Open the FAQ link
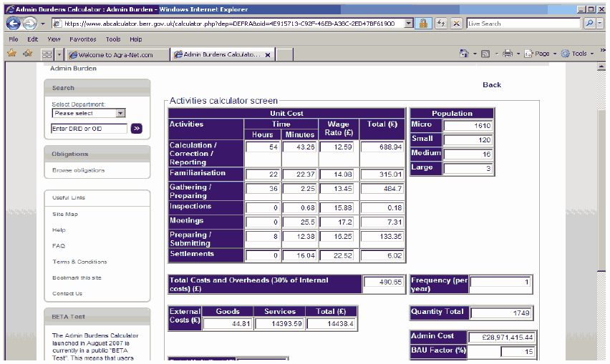 click(59, 246)
